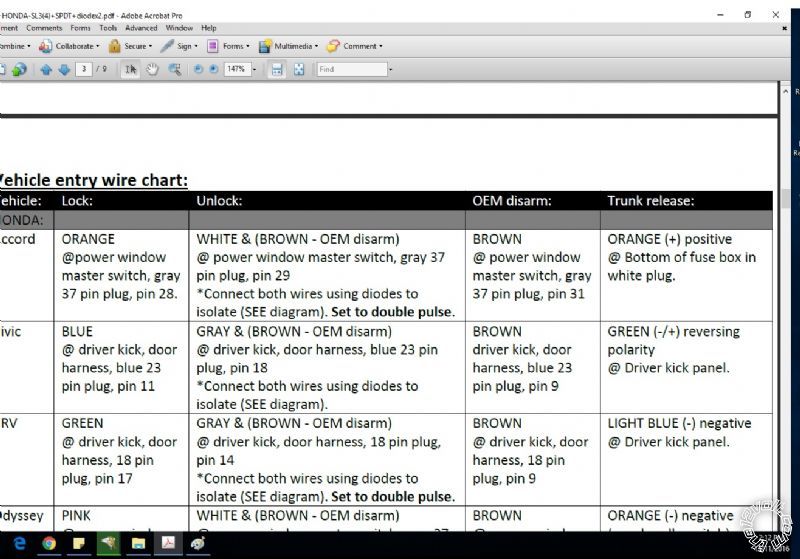Switch to fit one full page view
The width and height of the screenshot is (800, 559).
point(299,69)
